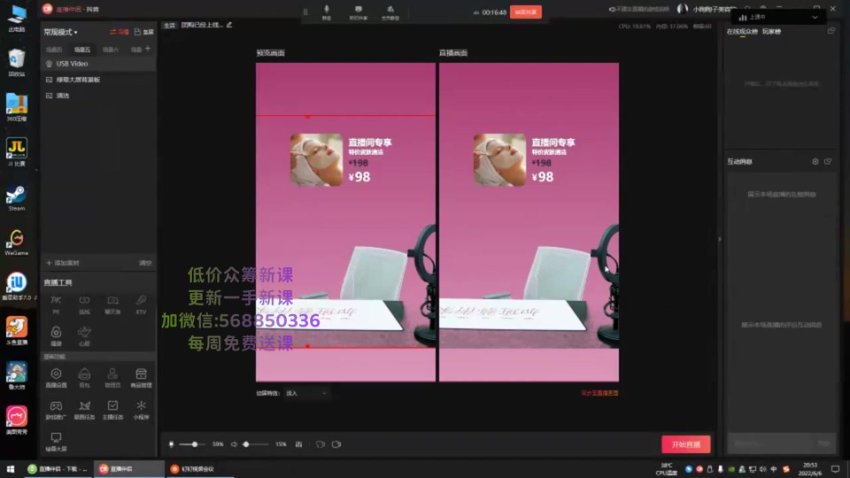This screenshot has height=478, width=850.
Task: Toggle the red horizontal/vertical switch
Action: [119, 32]
